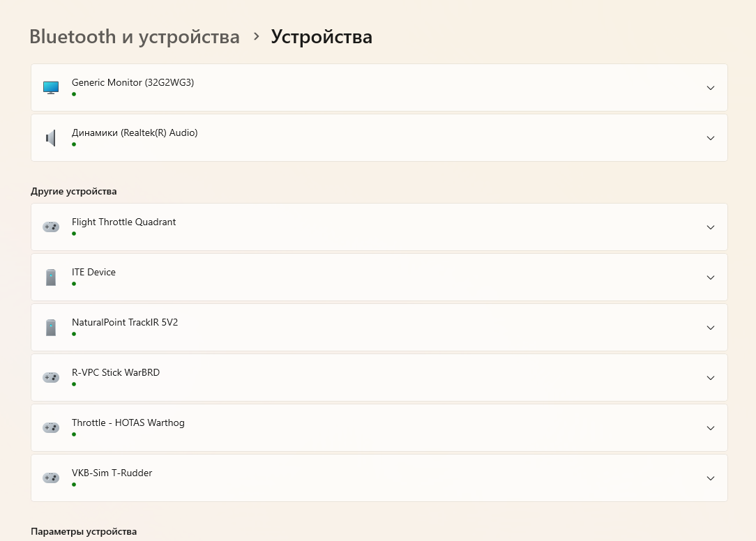This screenshot has height=541, width=756.
Task: Expand the R-VPC Stick WarBRD chevron
Action: pyautogui.click(x=710, y=378)
